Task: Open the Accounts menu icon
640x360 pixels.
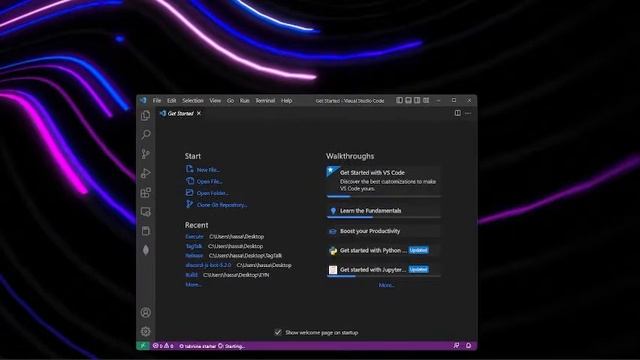Action: pos(146,313)
